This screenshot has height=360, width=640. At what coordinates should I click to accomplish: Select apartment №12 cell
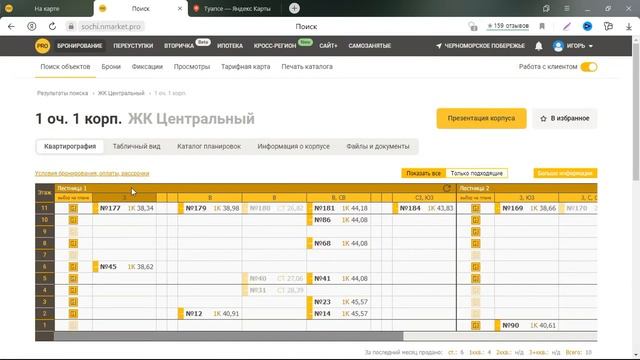pyautogui.click(x=210, y=314)
